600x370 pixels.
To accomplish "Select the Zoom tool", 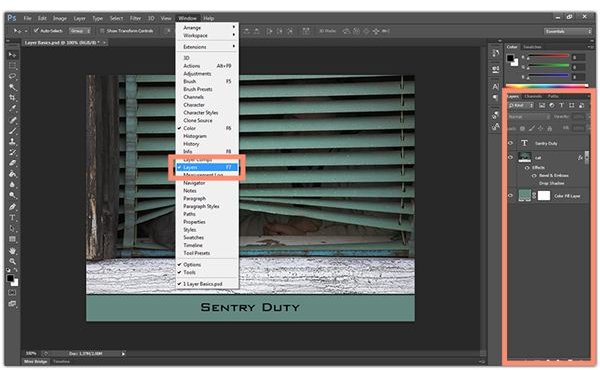I will click(x=12, y=261).
